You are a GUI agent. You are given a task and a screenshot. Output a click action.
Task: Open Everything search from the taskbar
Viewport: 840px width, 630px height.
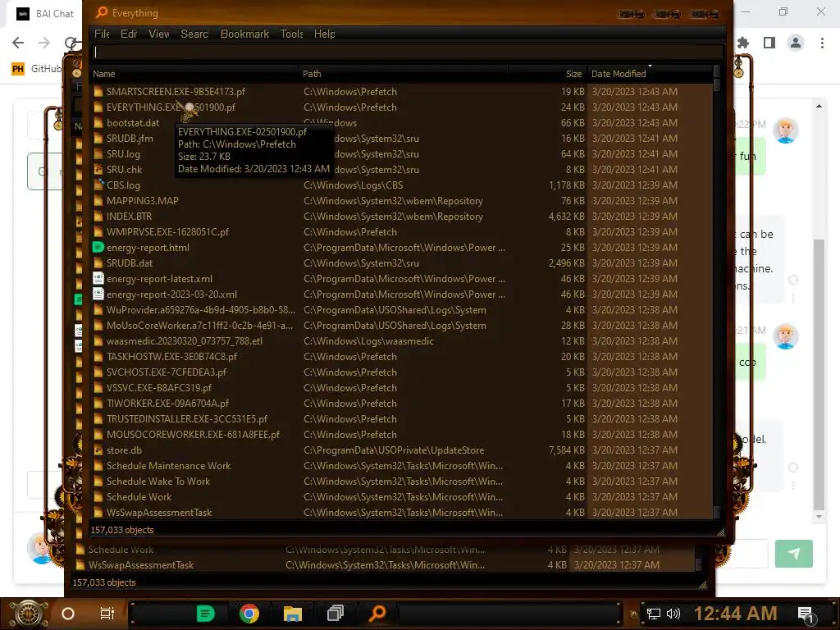[377, 614]
